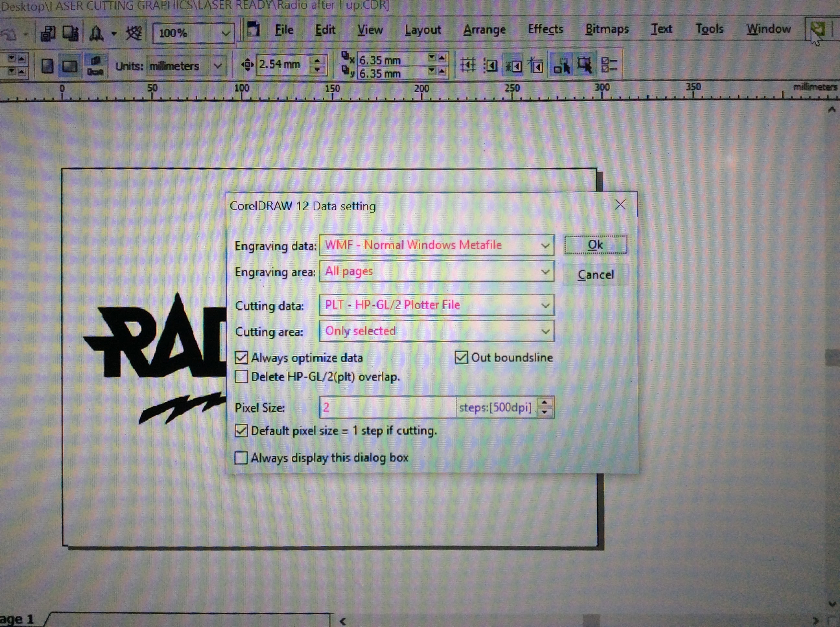Click the Export icon in the toolbar
Viewport: 840px width, 627px height.
[x=70, y=33]
